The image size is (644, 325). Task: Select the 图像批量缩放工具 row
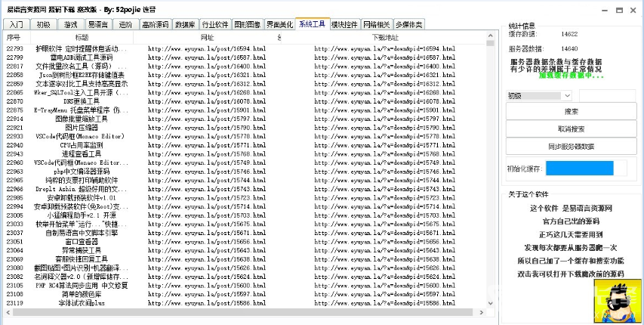(245, 119)
